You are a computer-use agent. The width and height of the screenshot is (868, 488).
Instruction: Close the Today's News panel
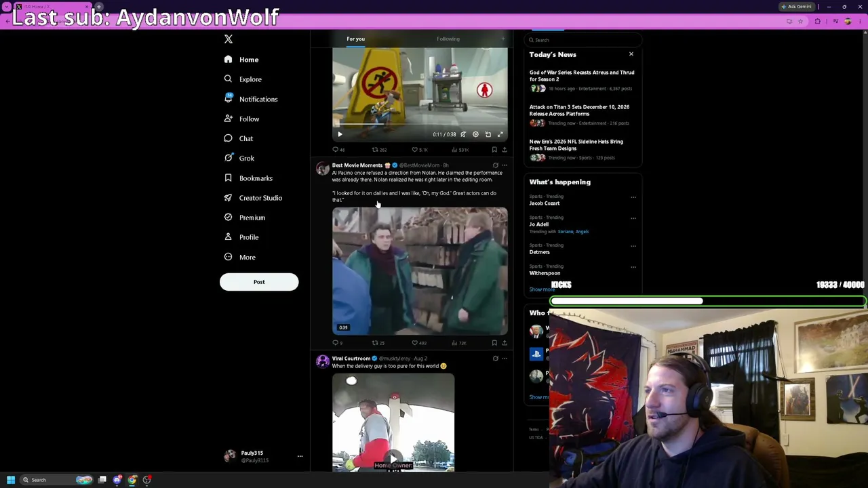(x=631, y=54)
